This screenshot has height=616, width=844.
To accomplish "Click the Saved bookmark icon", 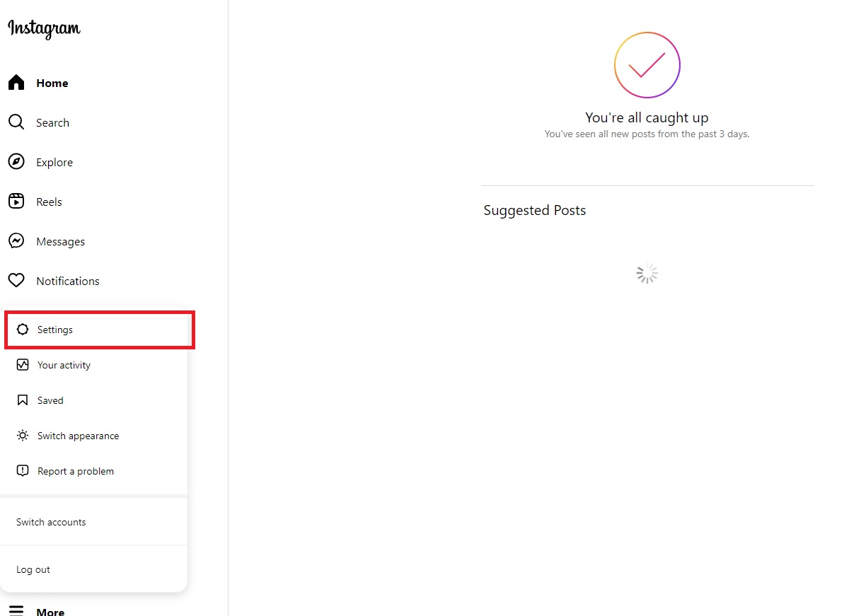I will 23,400.
